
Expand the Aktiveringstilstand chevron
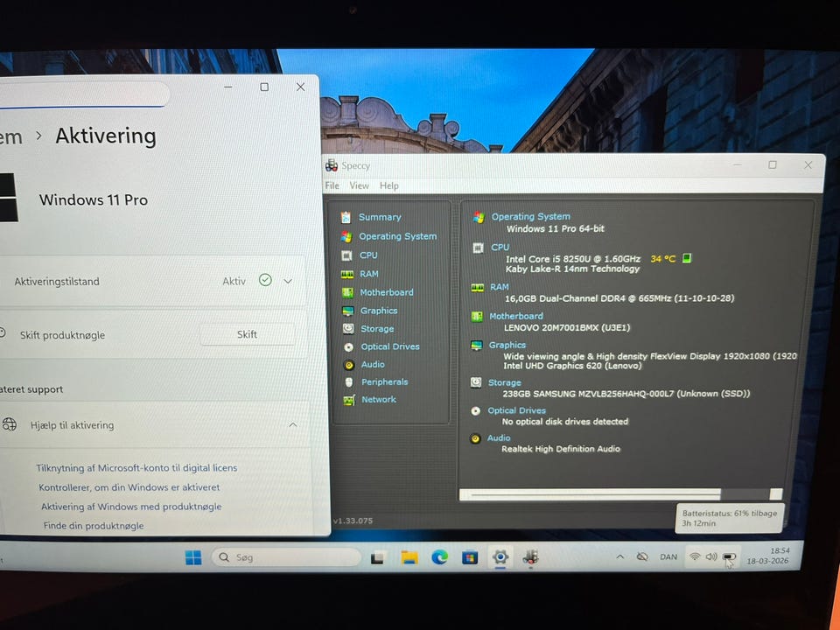[288, 281]
